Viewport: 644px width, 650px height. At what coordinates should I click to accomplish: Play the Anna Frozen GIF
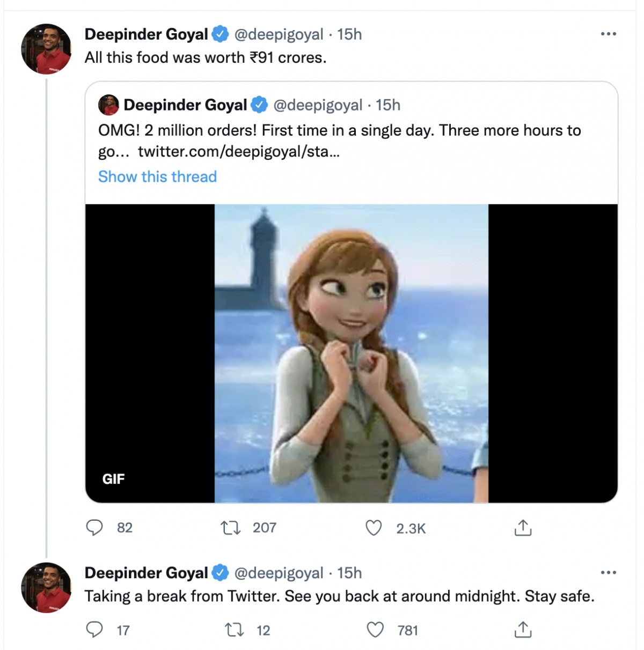(x=352, y=353)
